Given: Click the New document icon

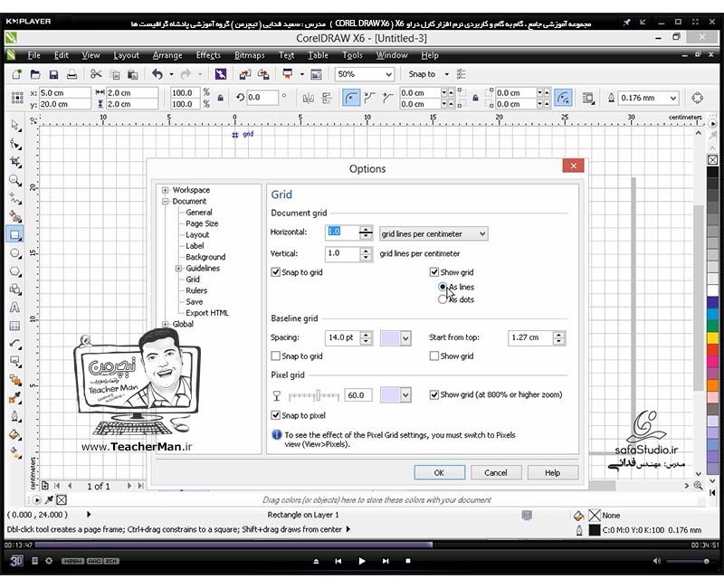Looking at the screenshot, I should 16,74.
